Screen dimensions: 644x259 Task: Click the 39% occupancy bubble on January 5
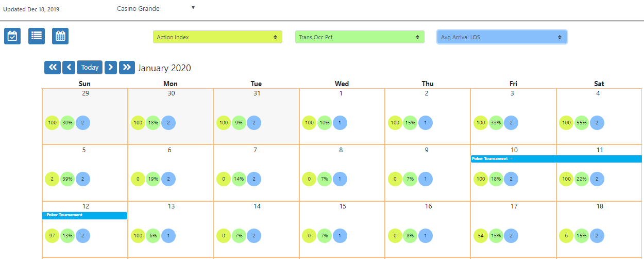67,179
